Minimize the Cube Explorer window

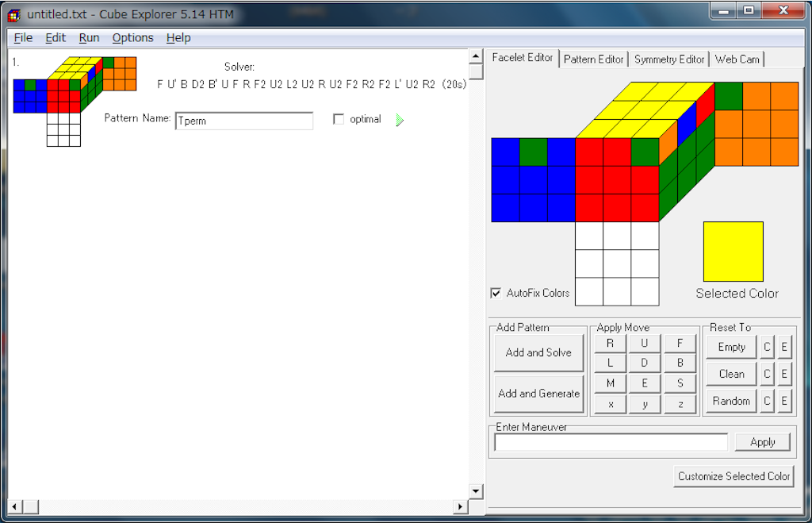[x=724, y=10]
